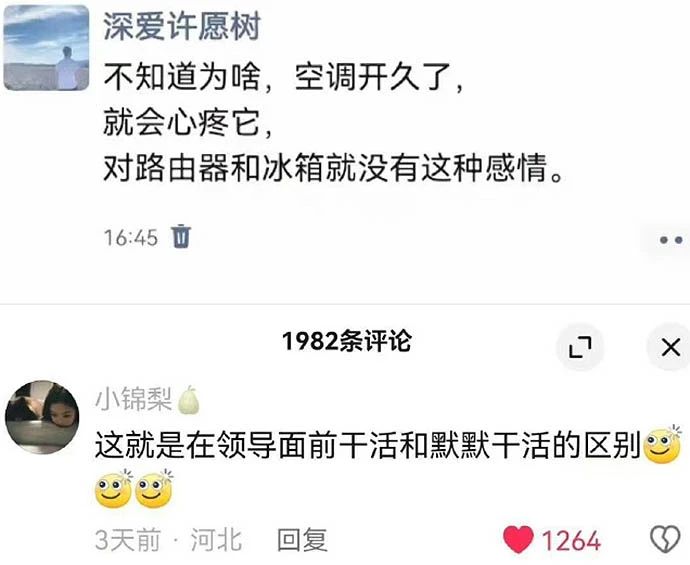Screen dimensions: 690x565
Task: Tap the like count 1264
Action: tap(571, 540)
